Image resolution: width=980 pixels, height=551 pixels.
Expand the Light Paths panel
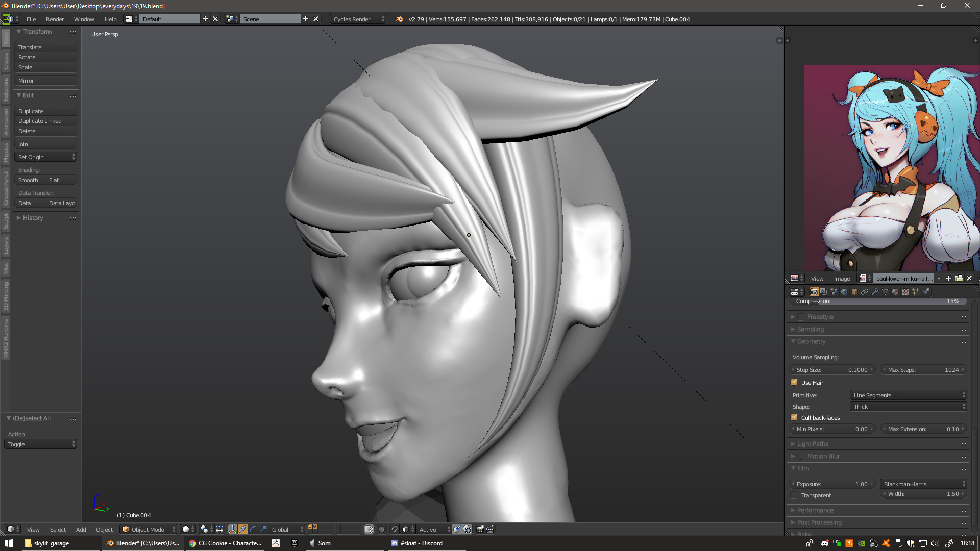click(813, 444)
